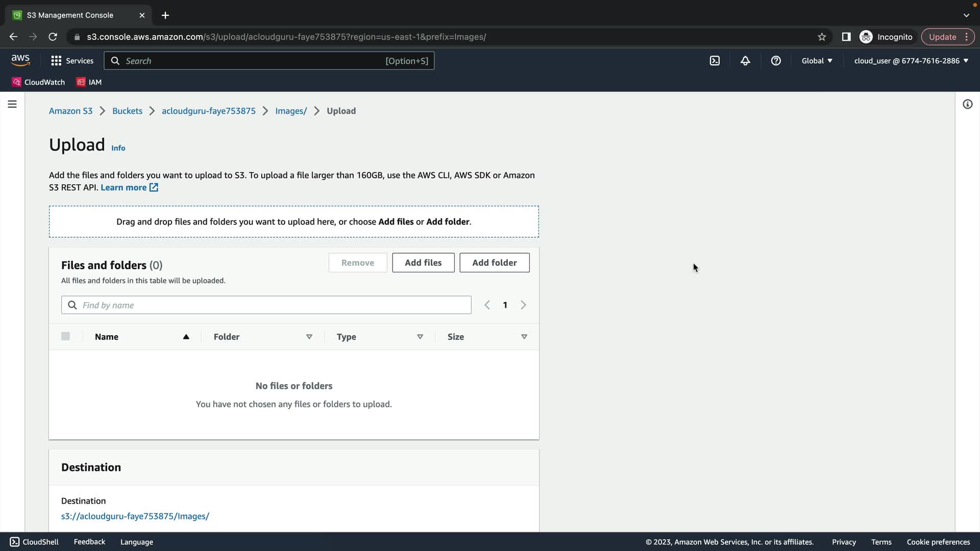The image size is (980, 551).
Task: Open the cloud_user account dropdown
Action: 911,61
